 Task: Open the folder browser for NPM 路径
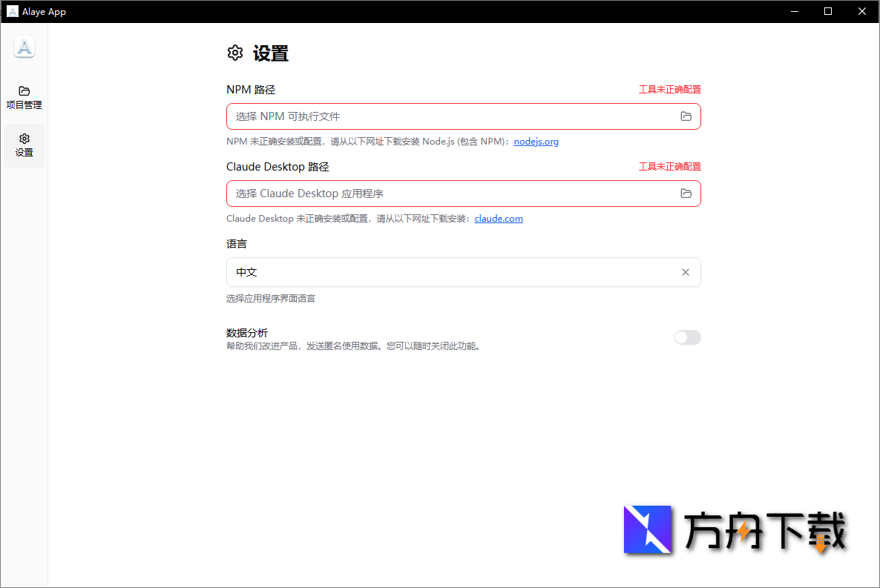click(686, 116)
